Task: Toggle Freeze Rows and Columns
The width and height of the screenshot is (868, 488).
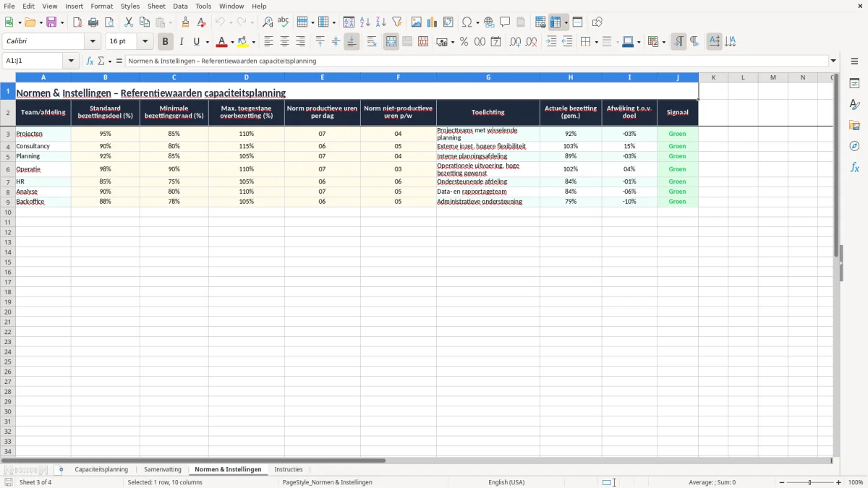Action: 556,22
